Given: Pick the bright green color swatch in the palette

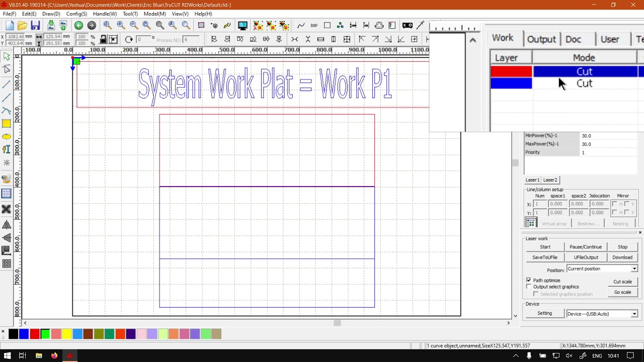Looking at the screenshot, I should pyautogui.click(x=45, y=333).
